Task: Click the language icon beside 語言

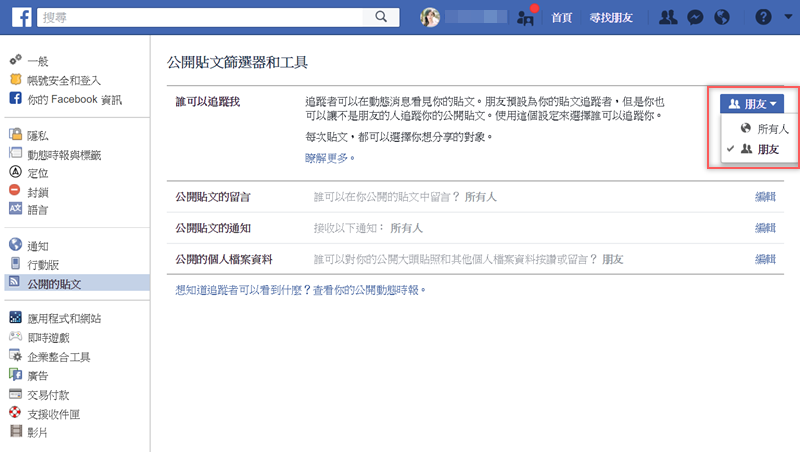Action: pos(15,208)
